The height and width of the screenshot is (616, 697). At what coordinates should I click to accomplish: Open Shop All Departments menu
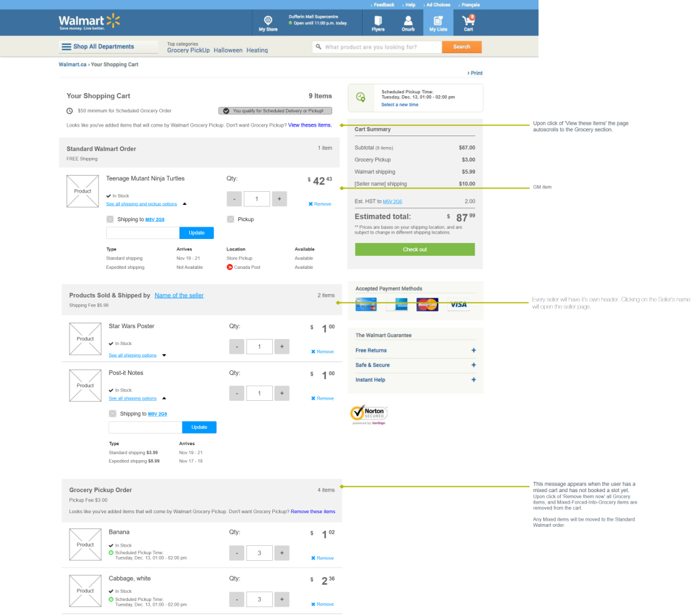pos(108,47)
